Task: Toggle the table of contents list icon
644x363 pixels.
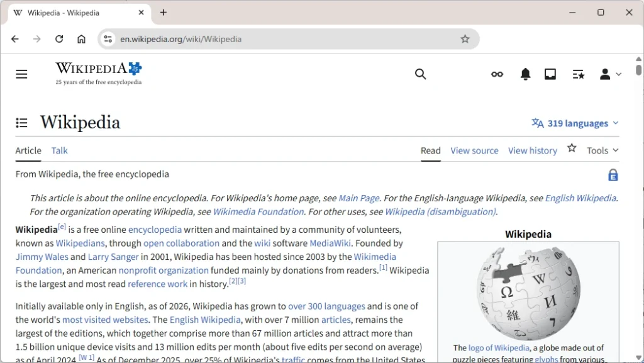Action: click(x=21, y=123)
